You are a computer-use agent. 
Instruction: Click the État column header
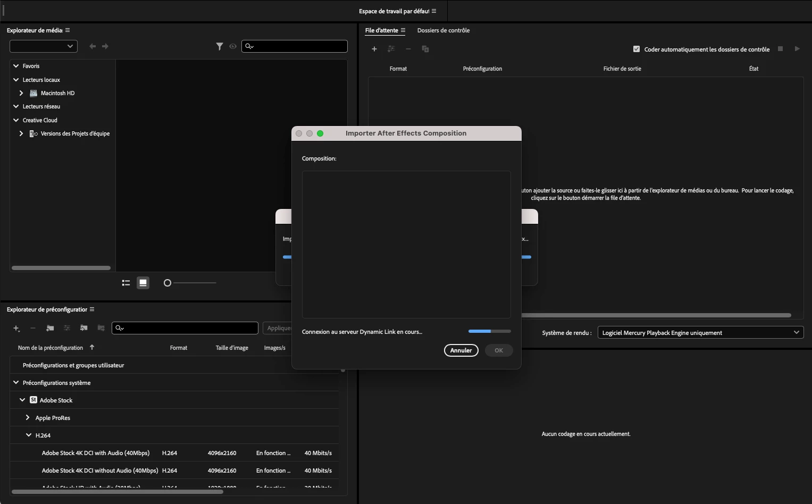pos(754,69)
